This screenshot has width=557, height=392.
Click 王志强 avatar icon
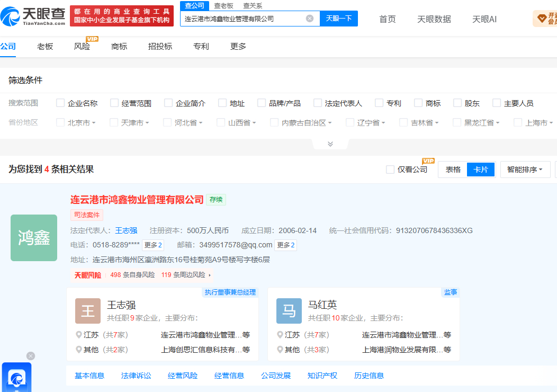pyautogui.click(x=88, y=310)
